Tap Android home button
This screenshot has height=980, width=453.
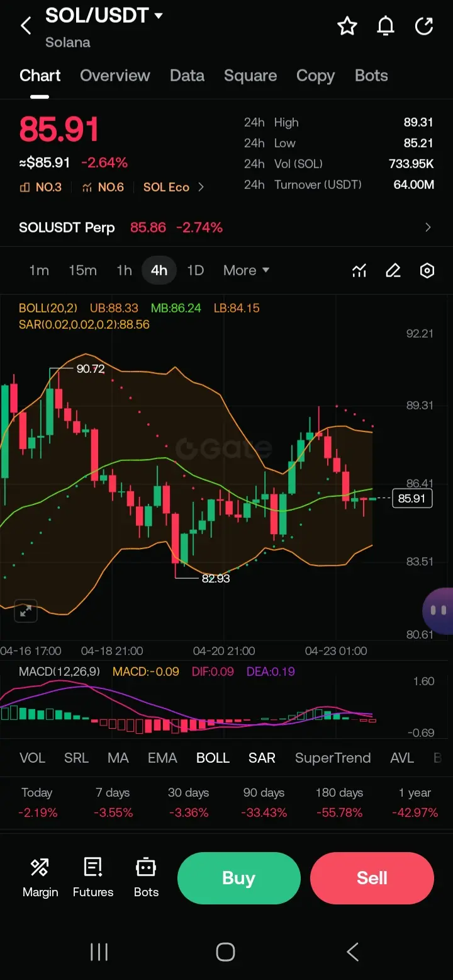225,952
